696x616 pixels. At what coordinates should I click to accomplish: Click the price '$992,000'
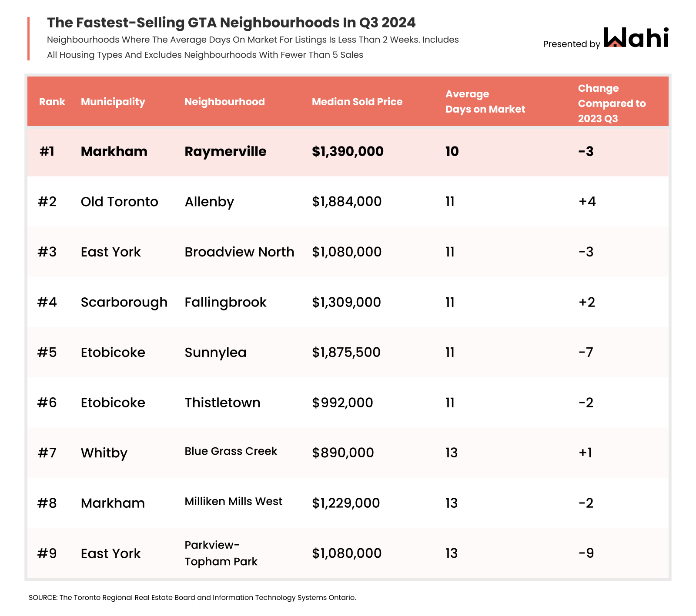point(342,403)
